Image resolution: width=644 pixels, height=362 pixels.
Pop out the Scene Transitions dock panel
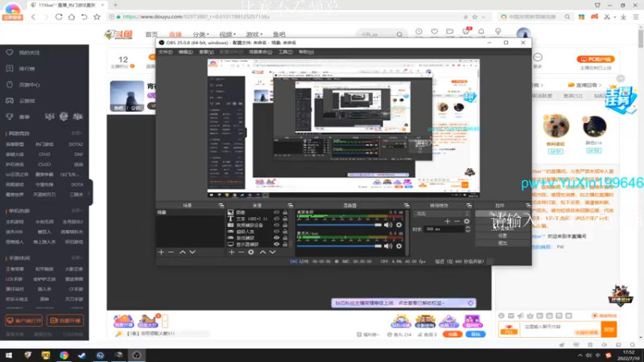point(469,205)
